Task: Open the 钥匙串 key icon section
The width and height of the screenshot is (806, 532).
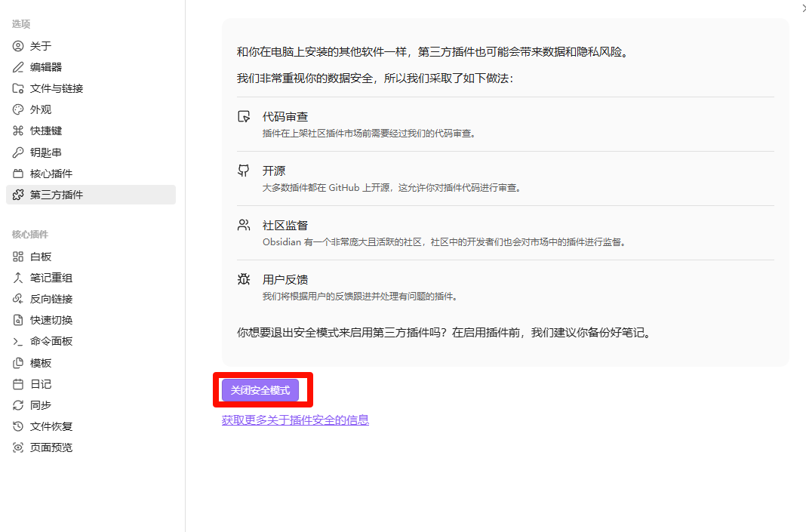Action: pos(18,152)
